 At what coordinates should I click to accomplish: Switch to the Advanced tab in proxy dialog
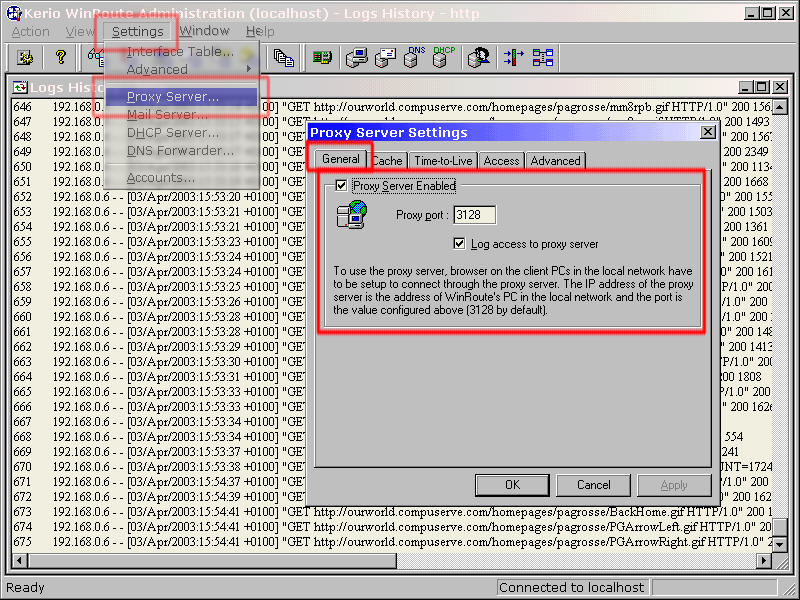point(555,161)
